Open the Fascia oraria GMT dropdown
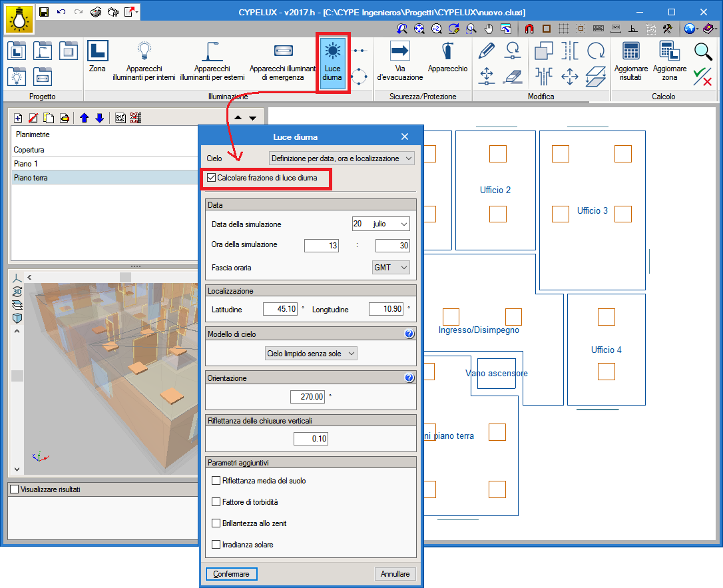The image size is (723, 588). click(x=391, y=268)
